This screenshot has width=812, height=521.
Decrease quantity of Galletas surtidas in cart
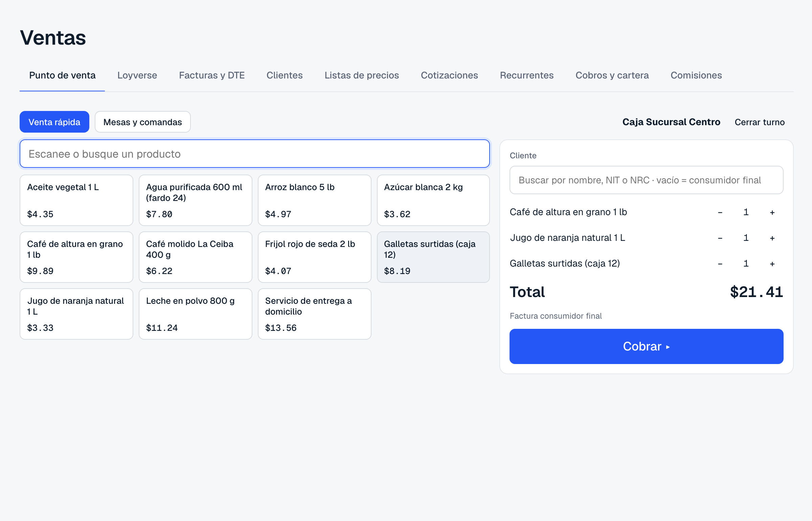pyautogui.click(x=720, y=264)
